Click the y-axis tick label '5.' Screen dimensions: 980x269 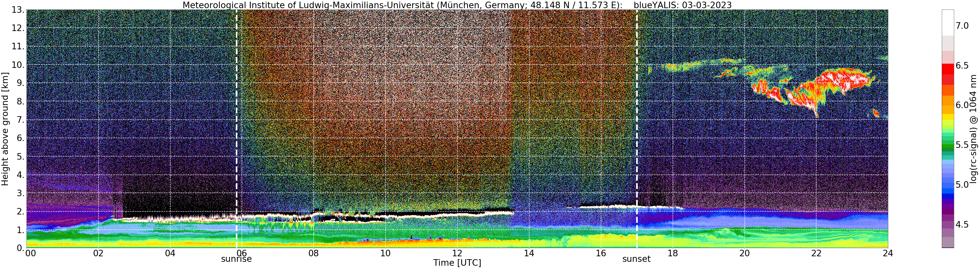21,156
